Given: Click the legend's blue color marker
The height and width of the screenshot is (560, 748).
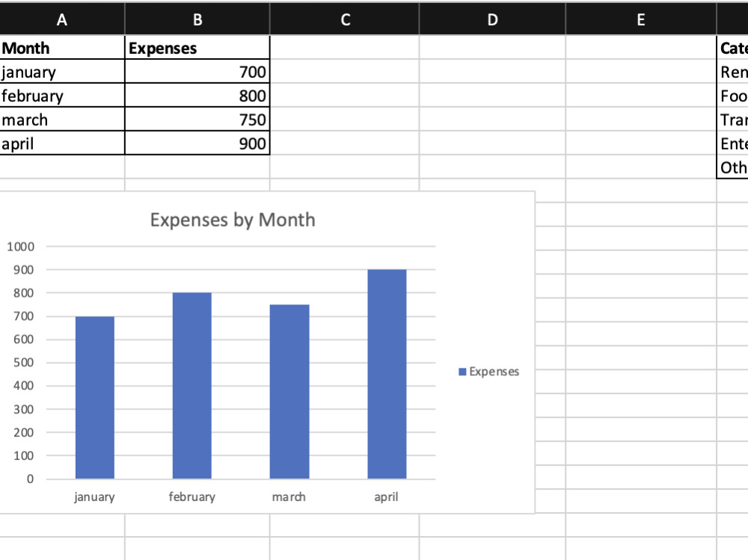Looking at the screenshot, I should click(462, 372).
